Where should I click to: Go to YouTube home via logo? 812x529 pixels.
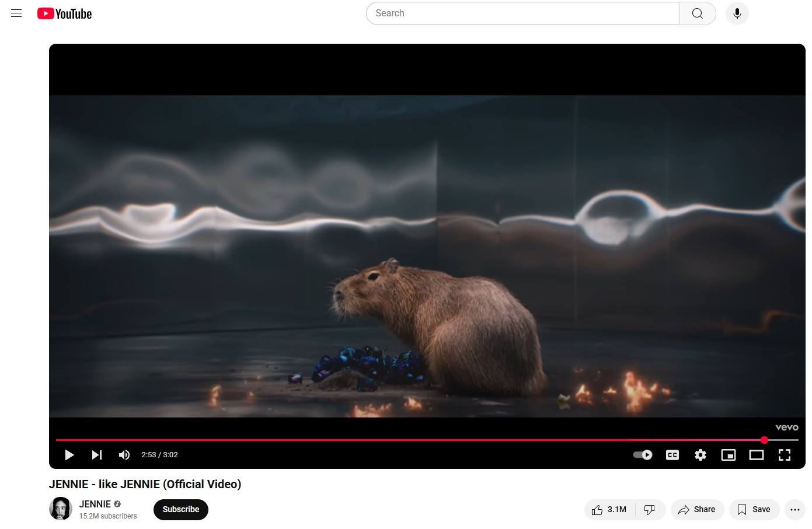pyautogui.click(x=64, y=13)
